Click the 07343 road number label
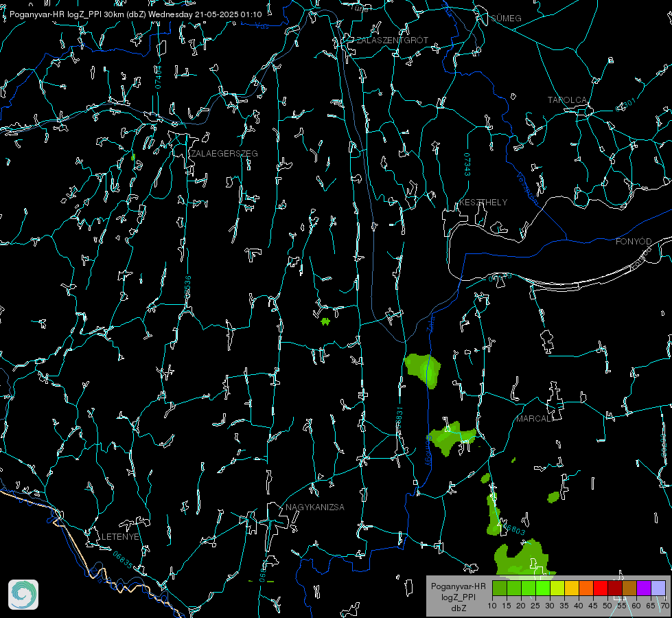672x618 pixels. 467,165
